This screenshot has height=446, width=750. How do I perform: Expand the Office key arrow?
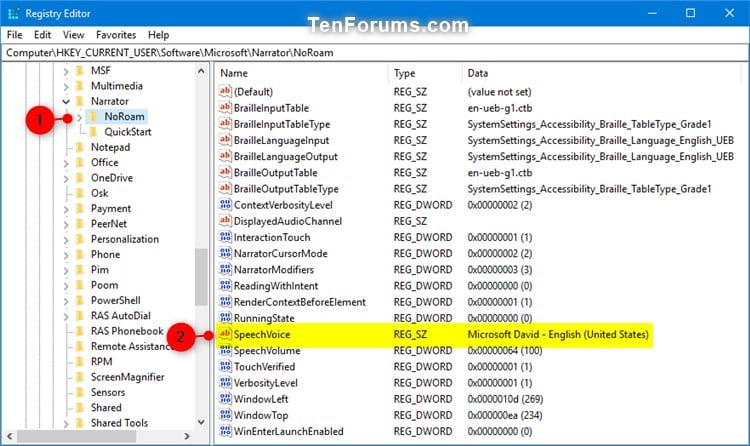66,163
